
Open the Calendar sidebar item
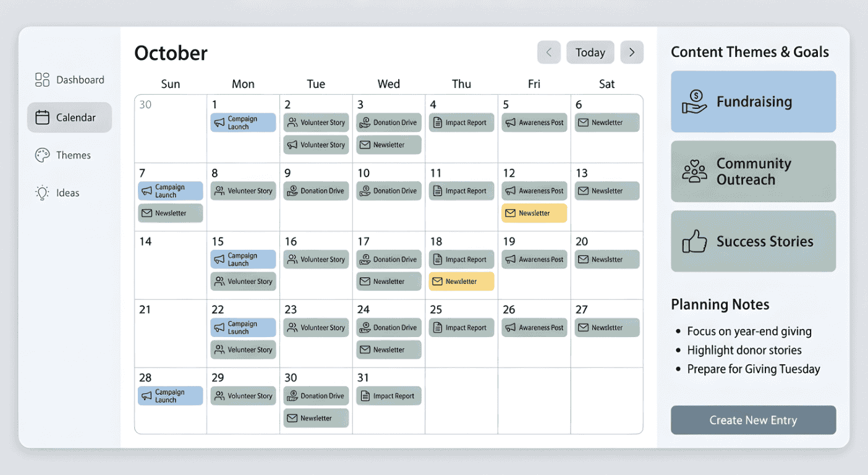pyautogui.click(x=69, y=118)
